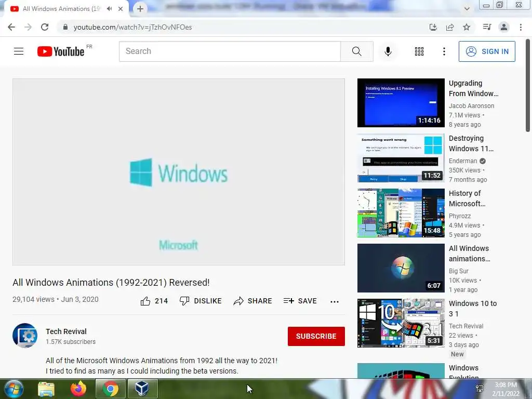Open more actions ellipsis under the video
532x399 pixels.
(335, 302)
